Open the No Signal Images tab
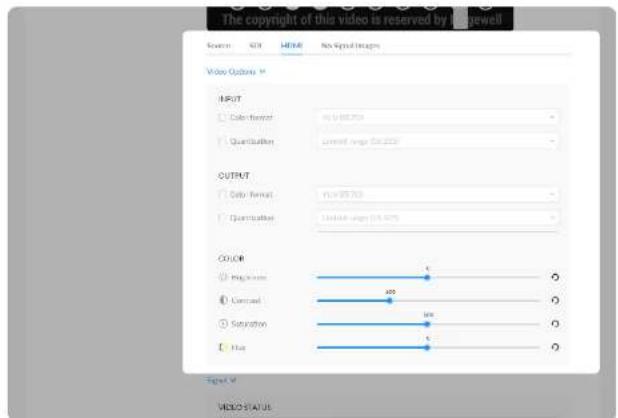The image size is (618, 418). (x=350, y=46)
